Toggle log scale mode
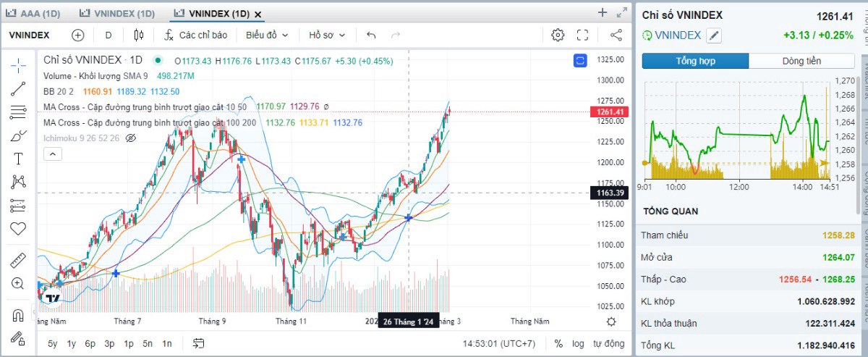This screenshot has height=357, width=868. 578,344
